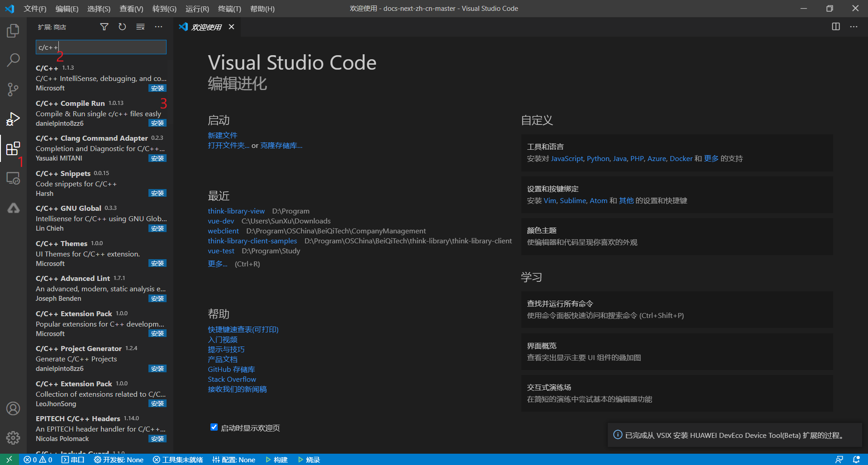Open 快捷键速查表(可打印) link
This screenshot has height=465, width=868.
click(243, 329)
